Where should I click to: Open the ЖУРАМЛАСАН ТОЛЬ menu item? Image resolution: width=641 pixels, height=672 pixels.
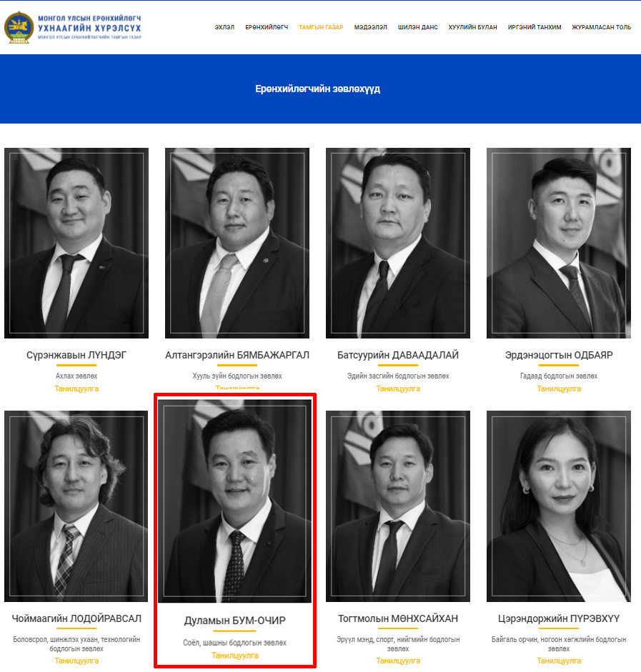(601, 27)
